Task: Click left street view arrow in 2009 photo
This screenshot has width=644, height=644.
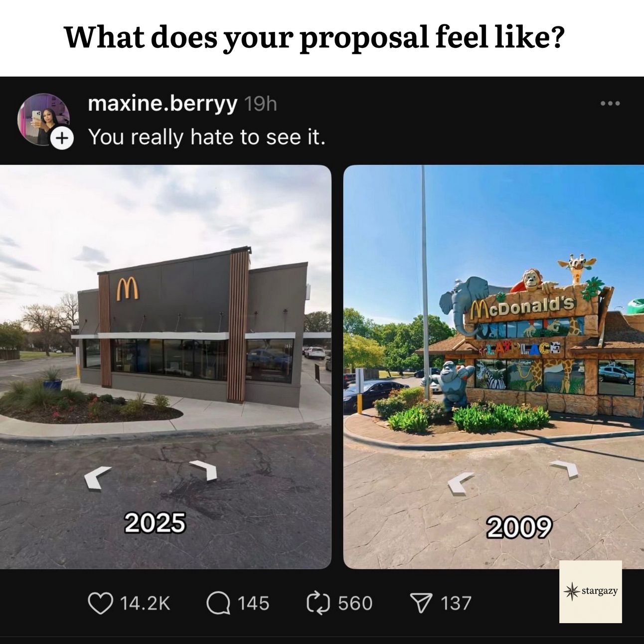Action: [x=460, y=483]
